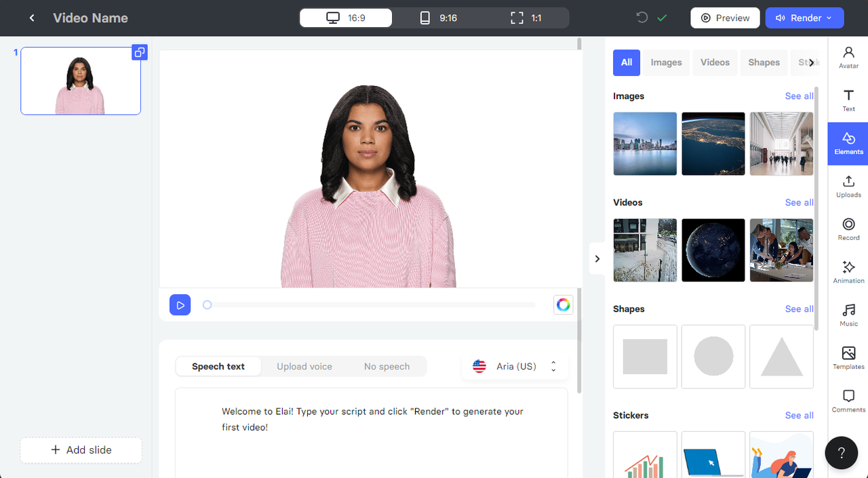Viewport: 868px width, 478px height.
Task: Click the undo arrow icon
Action: 642,18
